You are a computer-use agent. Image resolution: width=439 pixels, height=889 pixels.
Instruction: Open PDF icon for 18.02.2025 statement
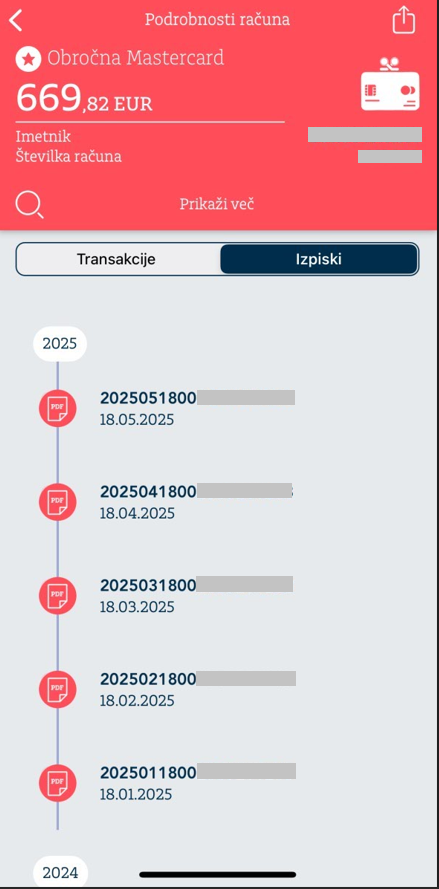tap(57, 689)
